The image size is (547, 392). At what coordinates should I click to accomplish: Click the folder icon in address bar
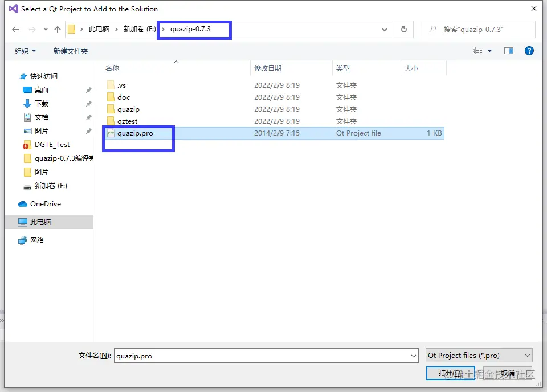coord(72,29)
